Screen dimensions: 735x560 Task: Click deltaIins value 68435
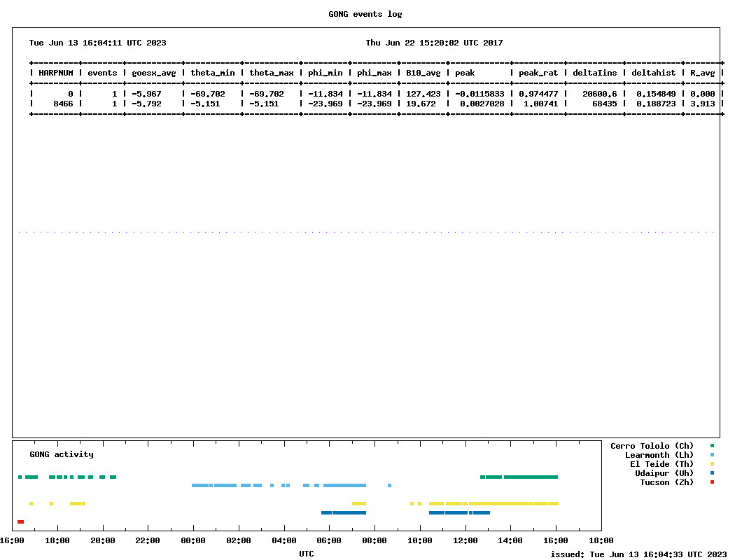point(605,104)
